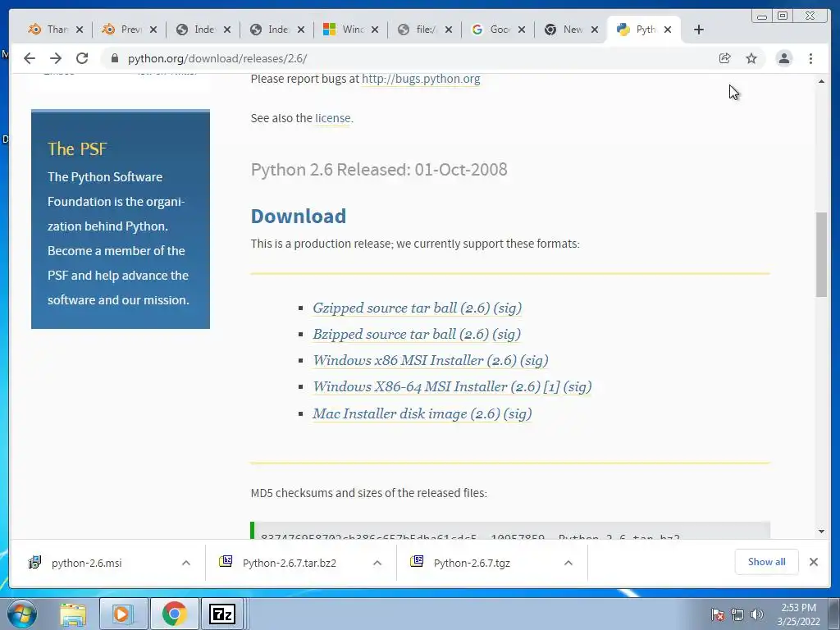Close the downloads bar
The width and height of the screenshot is (840, 630).
pyautogui.click(x=814, y=562)
